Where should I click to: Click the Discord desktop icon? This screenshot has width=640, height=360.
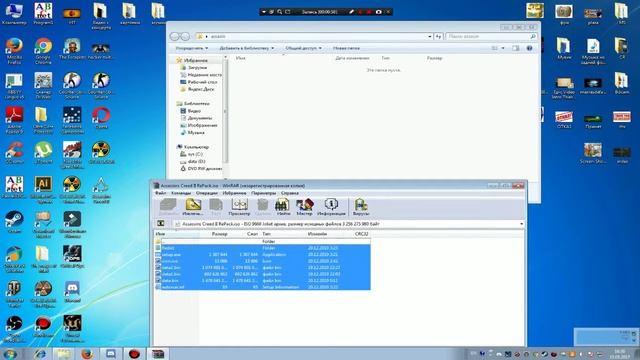pos(72,291)
